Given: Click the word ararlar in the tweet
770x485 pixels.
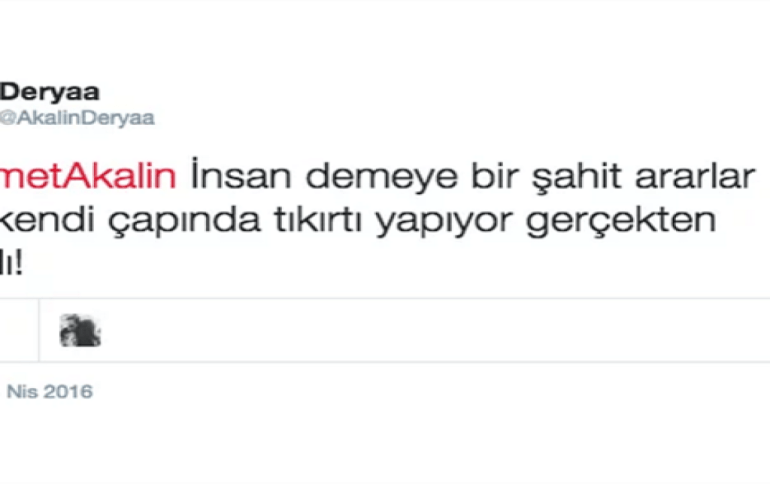Looking at the screenshot, I should 695,176.
